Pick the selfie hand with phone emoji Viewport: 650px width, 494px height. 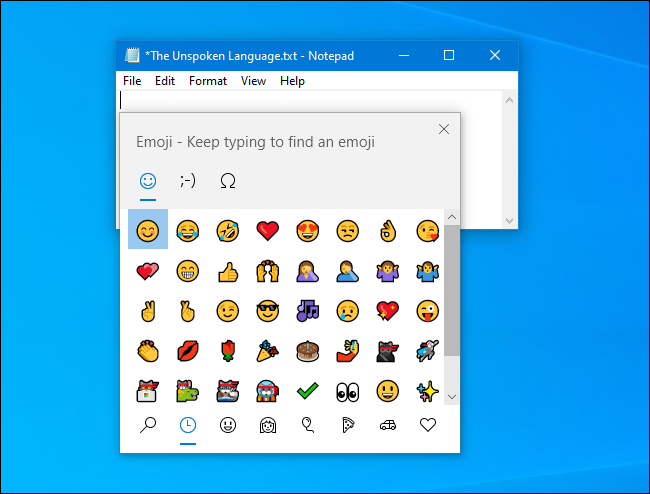click(347, 351)
